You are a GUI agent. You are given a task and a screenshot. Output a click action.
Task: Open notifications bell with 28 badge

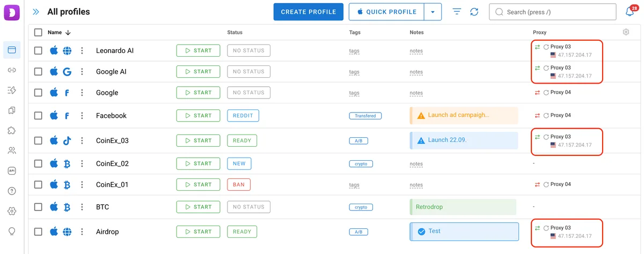[630, 11]
